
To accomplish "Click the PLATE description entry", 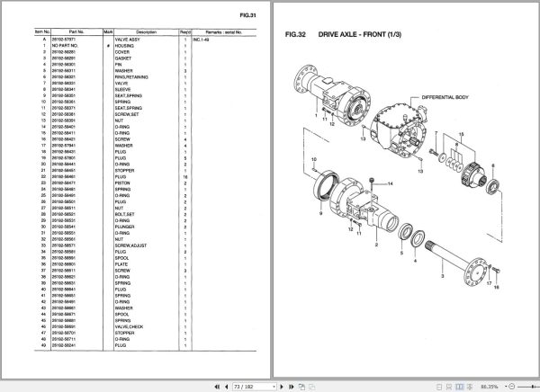I will 121,264.
